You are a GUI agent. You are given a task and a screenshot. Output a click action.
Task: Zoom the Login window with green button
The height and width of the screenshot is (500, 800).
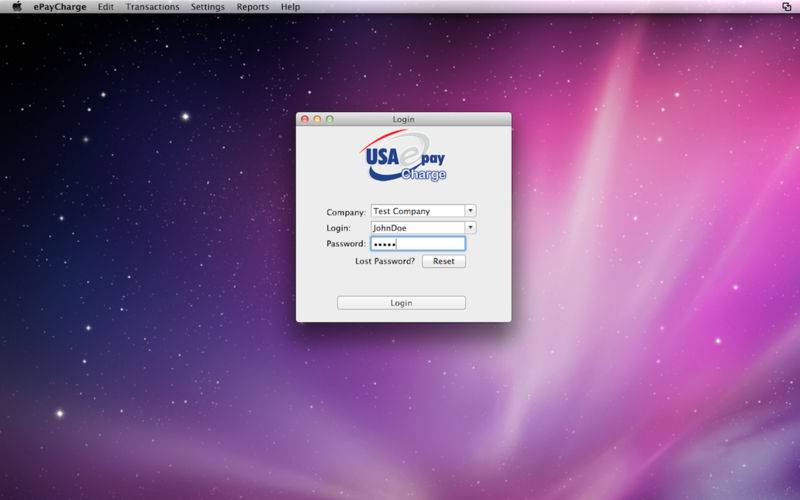coord(330,119)
